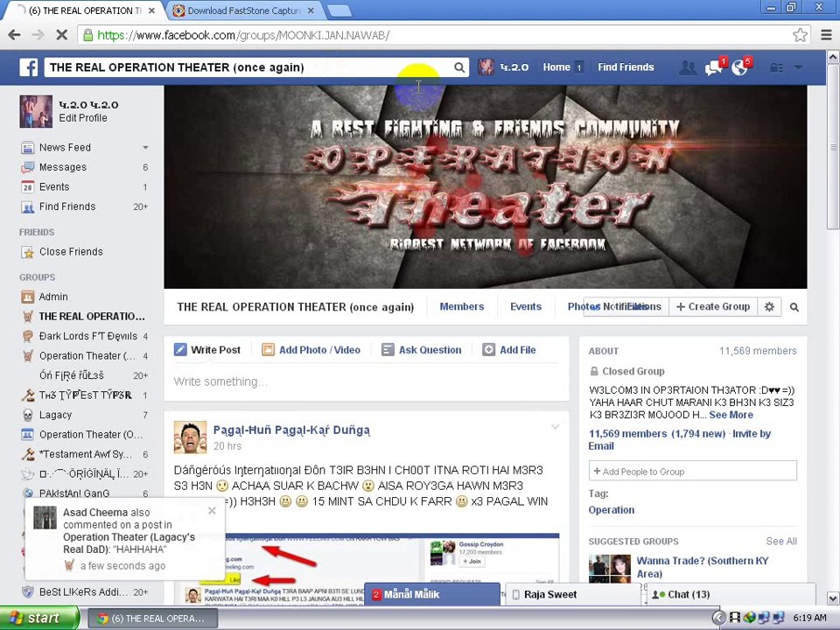840x630 pixels.
Task: Expand News Feed dropdown arrow
Action: [145, 147]
